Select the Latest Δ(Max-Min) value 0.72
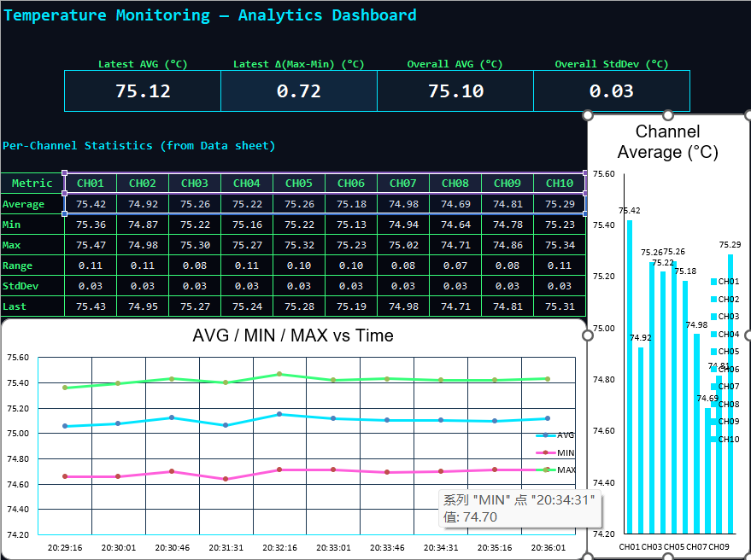 click(298, 91)
